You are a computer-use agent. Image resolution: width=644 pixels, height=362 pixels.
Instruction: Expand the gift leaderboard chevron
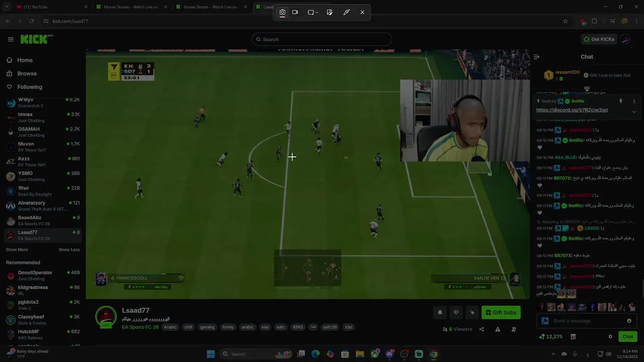587,89
